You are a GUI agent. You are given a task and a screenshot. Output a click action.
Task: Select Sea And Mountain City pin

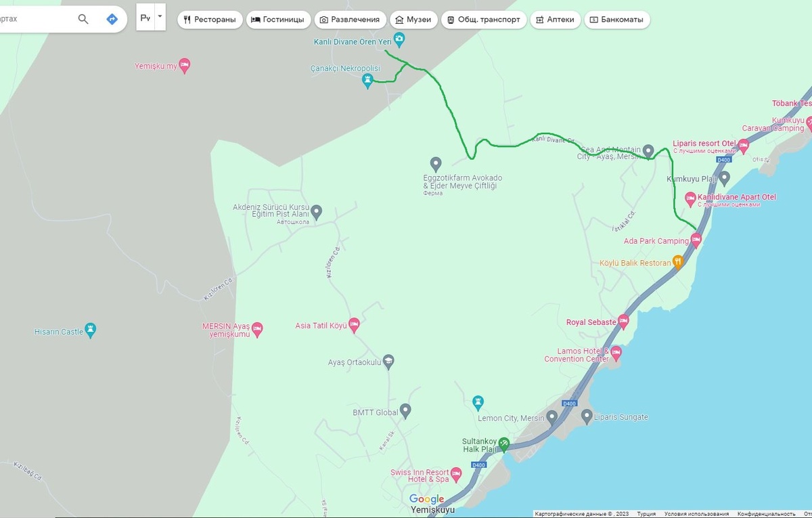click(648, 150)
